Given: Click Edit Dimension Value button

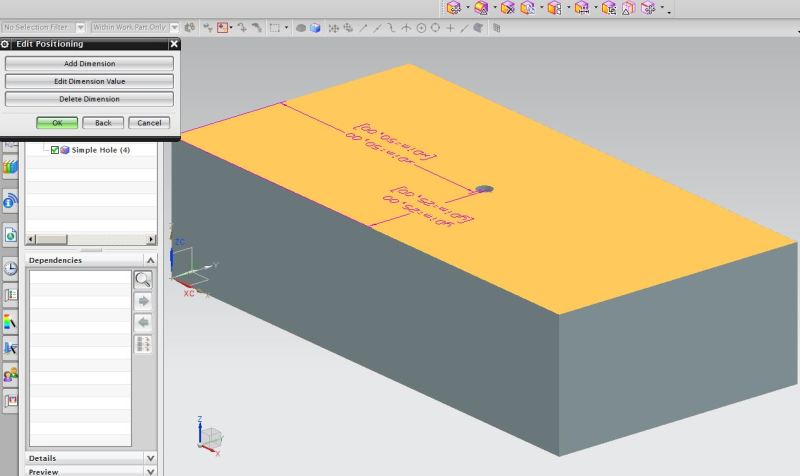Looking at the screenshot, I should tap(89, 81).
